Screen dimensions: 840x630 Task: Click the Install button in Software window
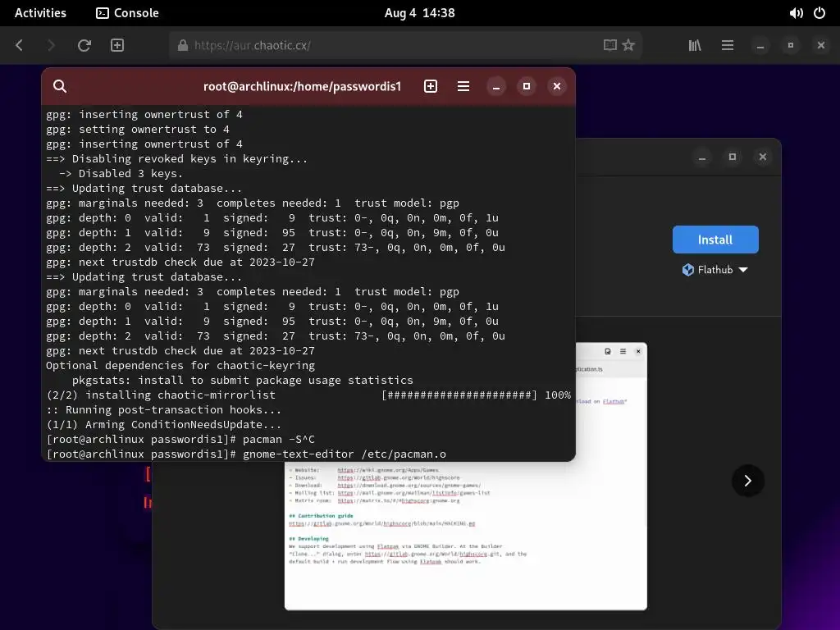point(715,240)
